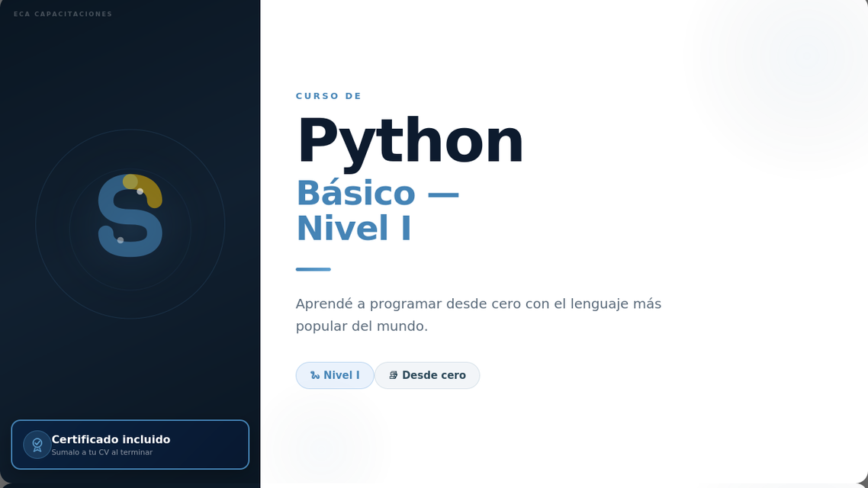Select the Desde cero pill tag
The height and width of the screenshot is (488, 868).
click(x=427, y=375)
